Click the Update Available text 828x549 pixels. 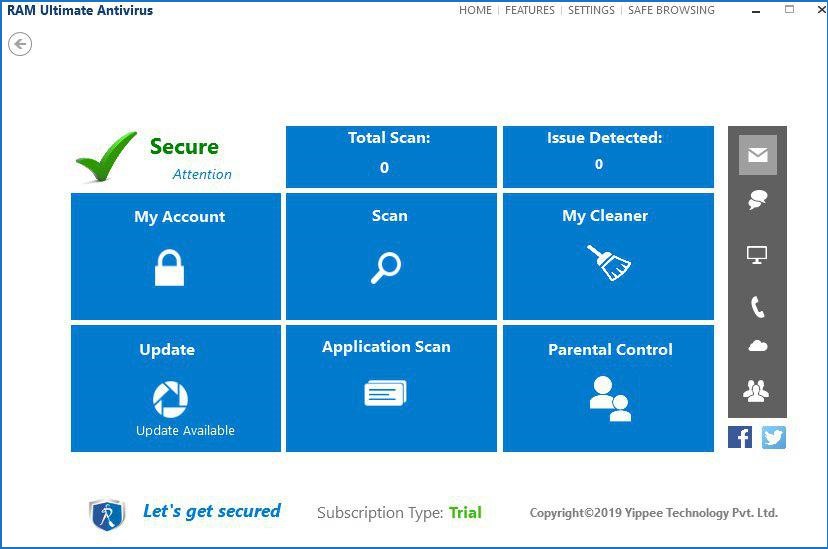click(x=185, y=430)
